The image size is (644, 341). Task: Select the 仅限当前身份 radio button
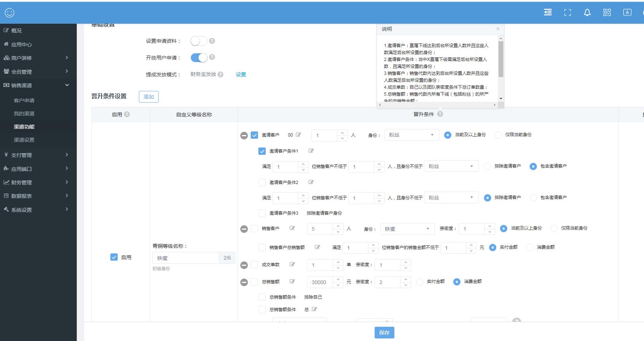click(x=498, y=134)
